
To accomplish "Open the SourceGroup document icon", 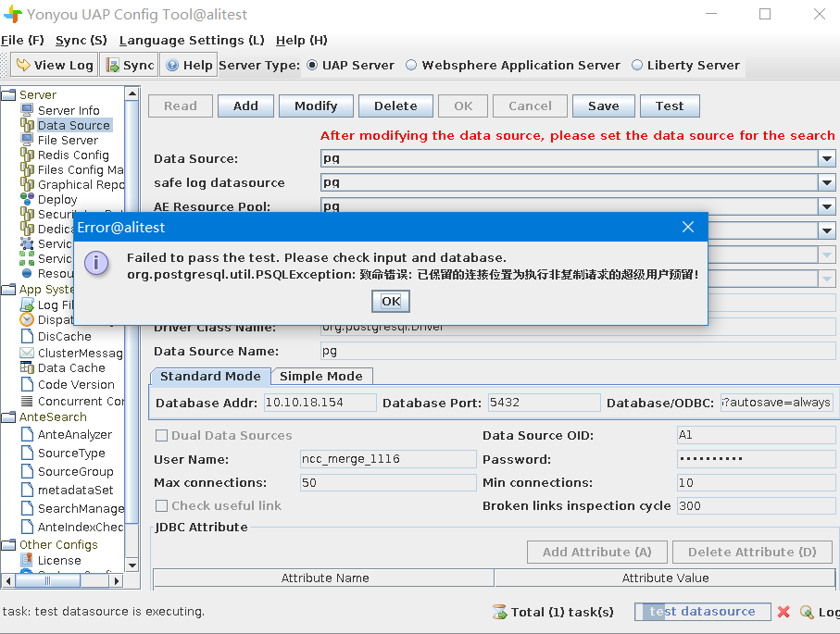I will [27, 471].
